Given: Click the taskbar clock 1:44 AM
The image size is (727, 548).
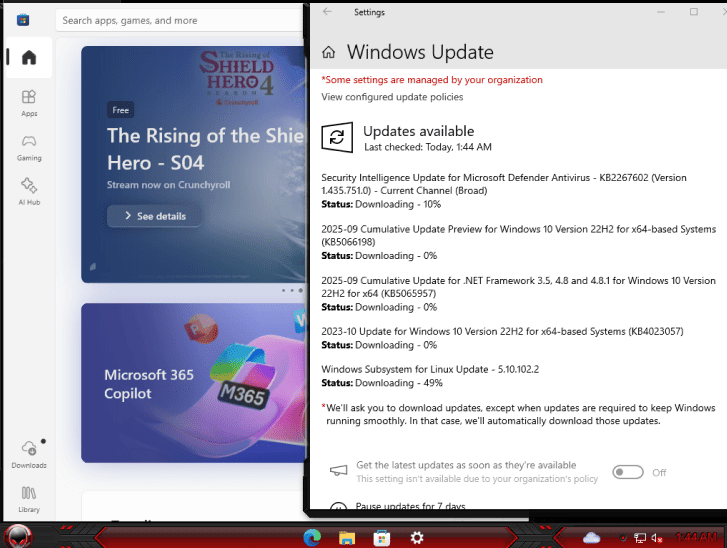Looking at the screenshot, I should [696, 537].
